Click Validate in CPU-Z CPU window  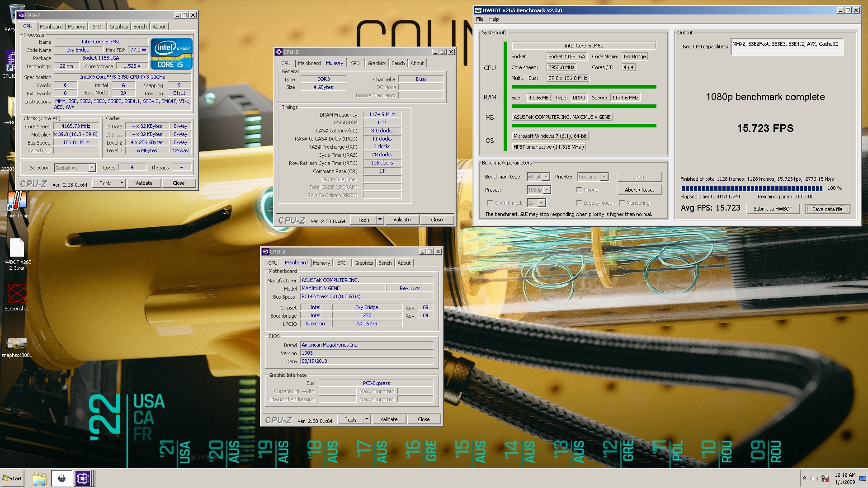144,183
